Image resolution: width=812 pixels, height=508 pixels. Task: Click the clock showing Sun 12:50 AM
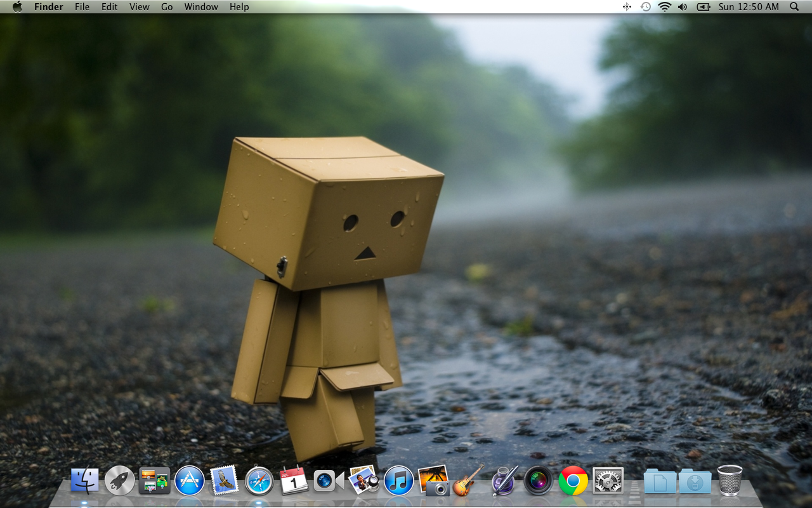[x=749, y=7]
